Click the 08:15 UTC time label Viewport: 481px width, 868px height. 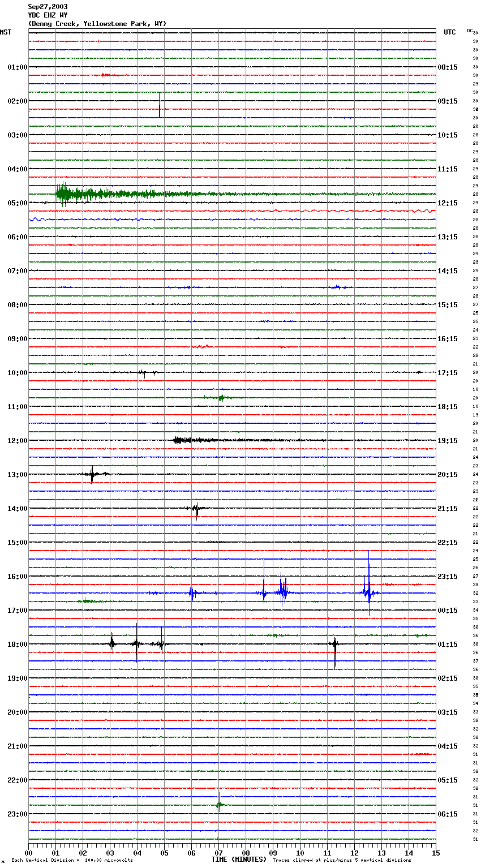click(x=448, y=67)
